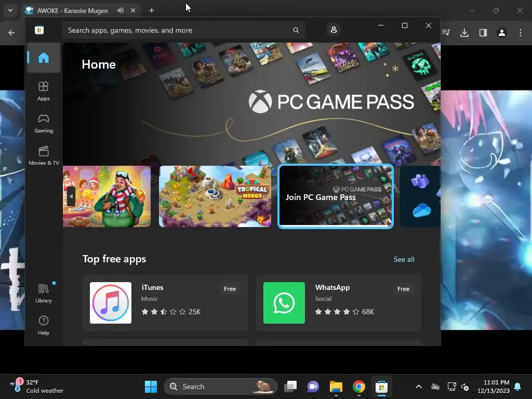
Task: Click the iTunes app title
Action: coord(152,287)
